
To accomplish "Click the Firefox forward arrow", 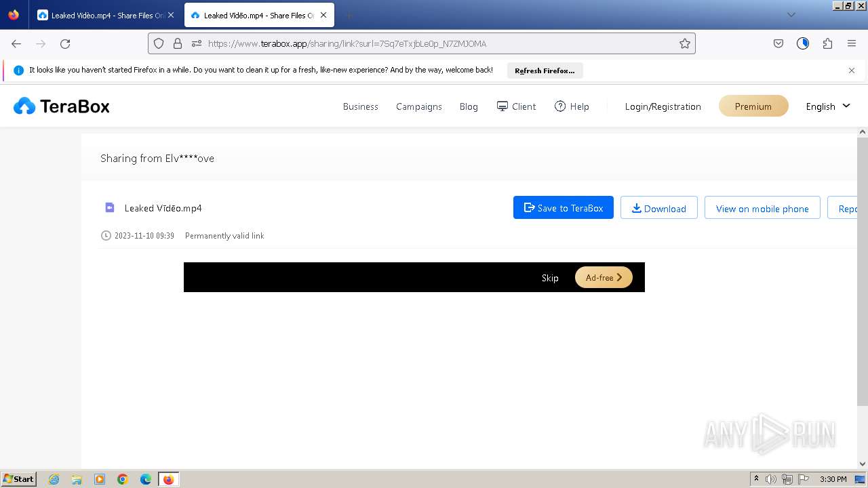I will (41, 43).
